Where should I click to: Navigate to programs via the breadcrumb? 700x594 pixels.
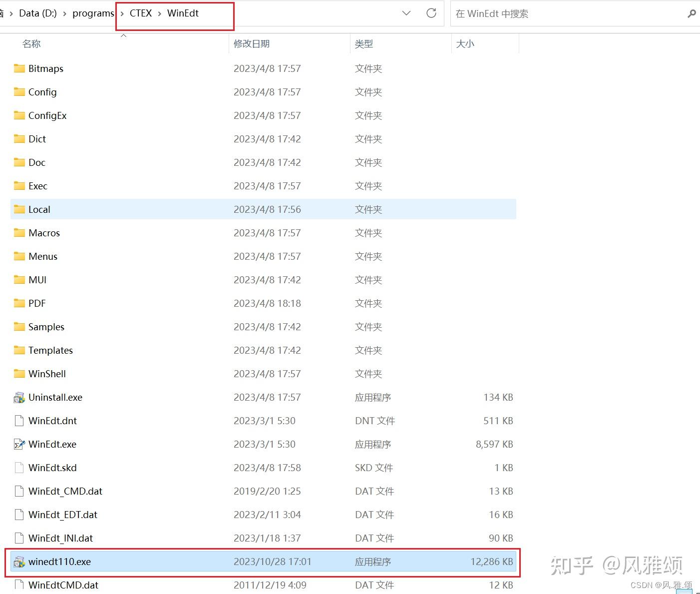pyautogui.click(x=93, y=13)
